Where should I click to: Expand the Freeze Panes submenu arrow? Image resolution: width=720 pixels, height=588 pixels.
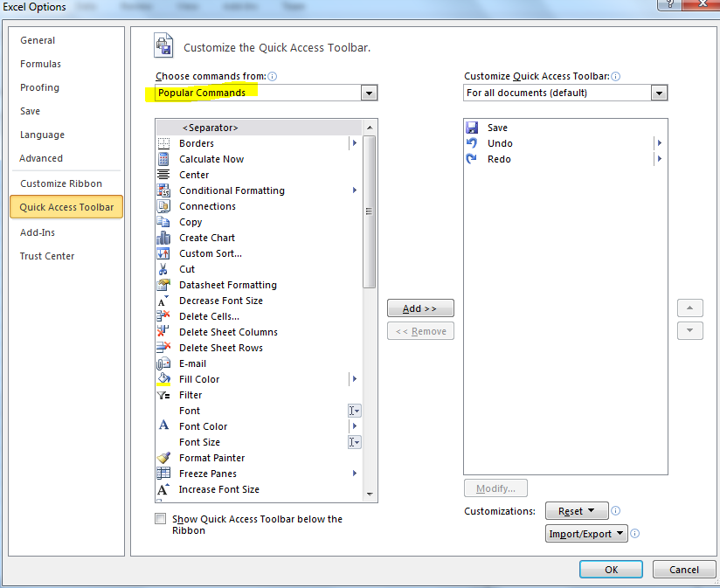pos(355,474)
